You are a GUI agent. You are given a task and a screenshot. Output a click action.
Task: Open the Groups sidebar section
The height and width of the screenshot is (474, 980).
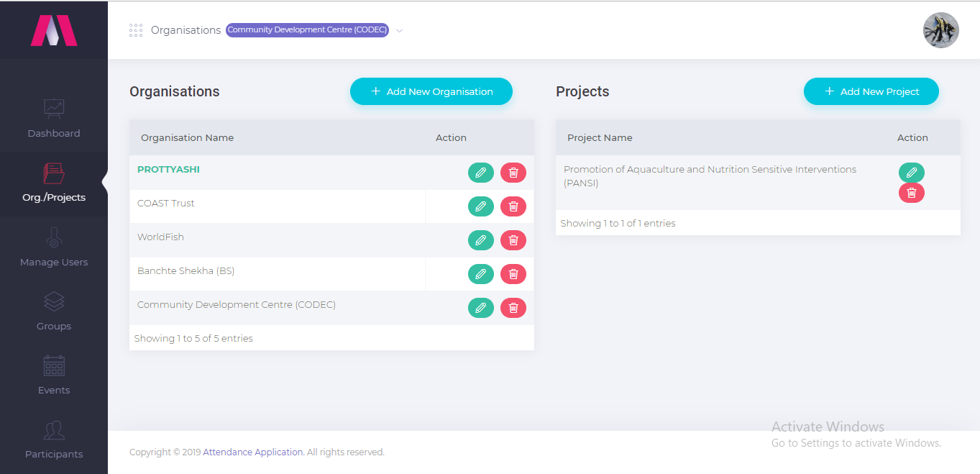[x=54, y=312]
